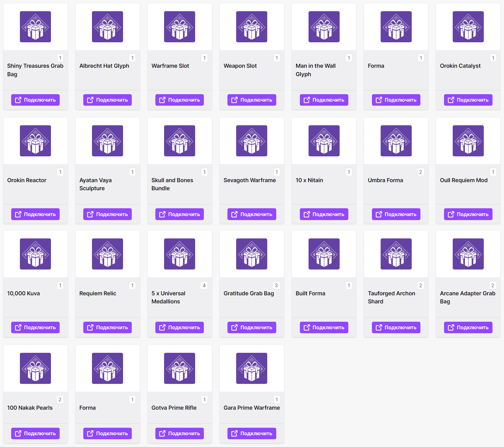Click the 10 x Nitain gift icon
Viewport: 504px width, 447px height.
(324, 141)
